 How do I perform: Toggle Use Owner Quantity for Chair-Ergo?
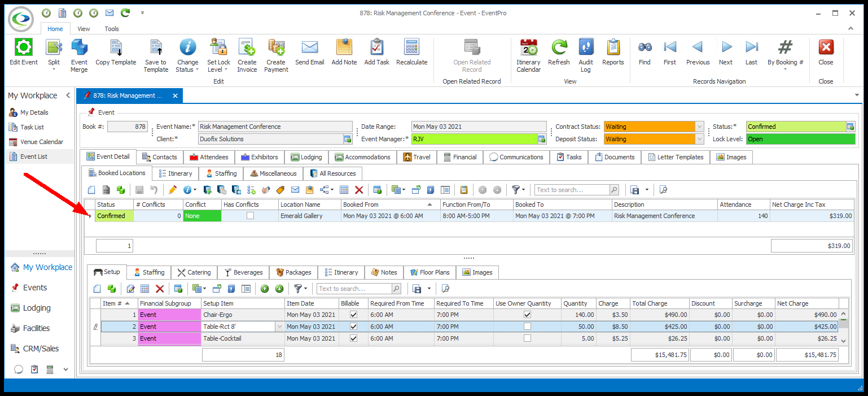[527, 315]
